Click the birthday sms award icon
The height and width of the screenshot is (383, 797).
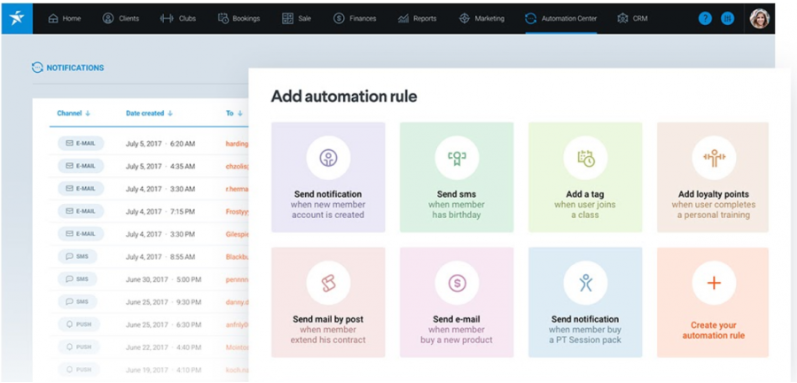pyautogui.click(x=456, y=158)
